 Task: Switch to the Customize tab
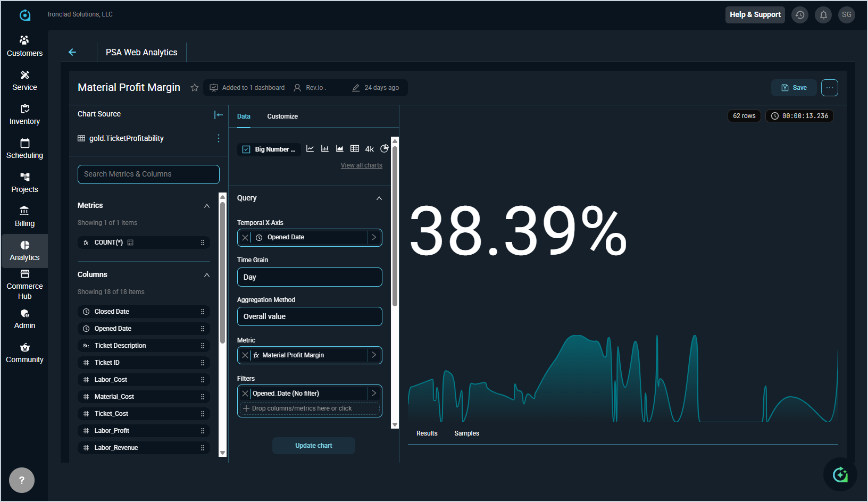tap(282, 116)
